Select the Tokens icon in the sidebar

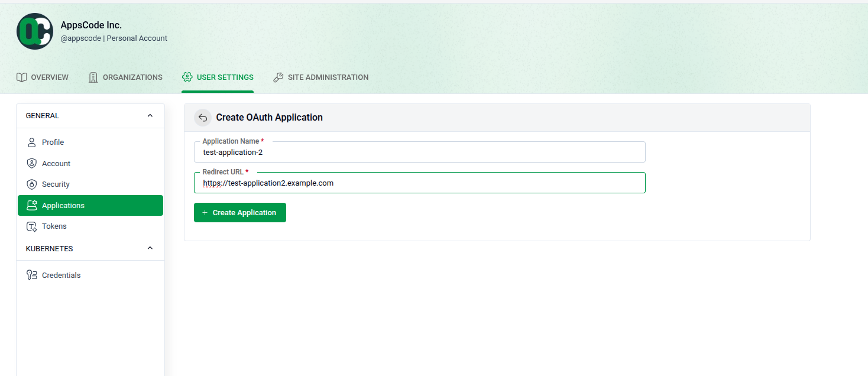point(31,226)
